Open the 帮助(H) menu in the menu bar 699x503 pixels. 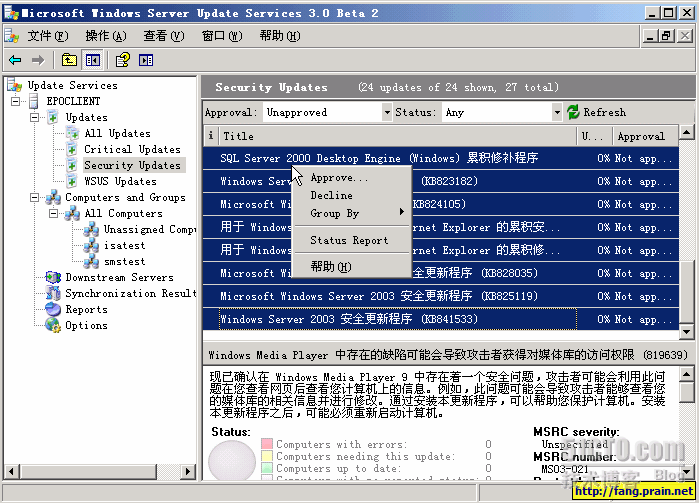point(280,36)
